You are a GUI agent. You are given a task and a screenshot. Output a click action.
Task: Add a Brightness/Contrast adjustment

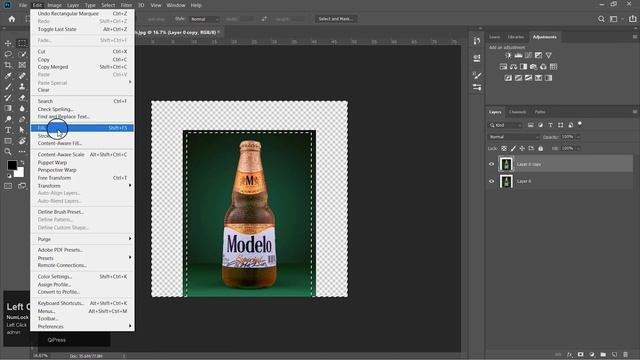(508, 55)
